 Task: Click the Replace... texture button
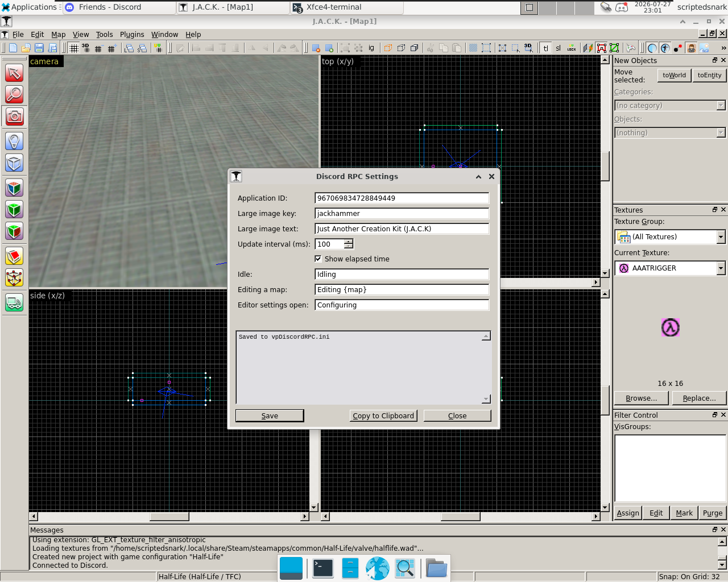(699, 398)
